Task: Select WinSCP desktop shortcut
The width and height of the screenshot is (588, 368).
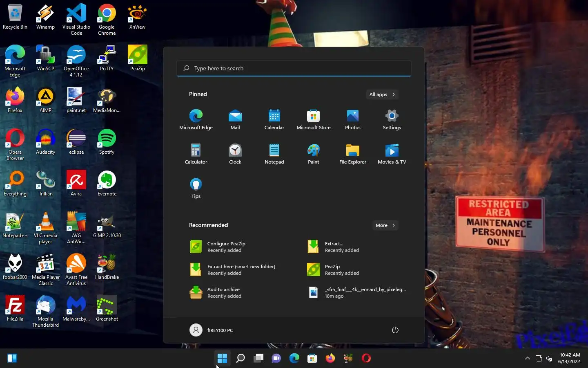Action: click(45, 58)
